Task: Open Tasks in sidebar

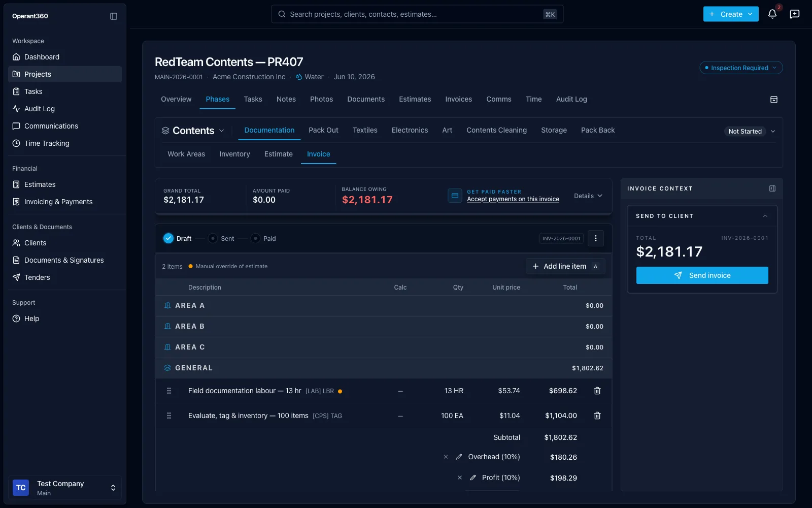Action: (65, 91)
